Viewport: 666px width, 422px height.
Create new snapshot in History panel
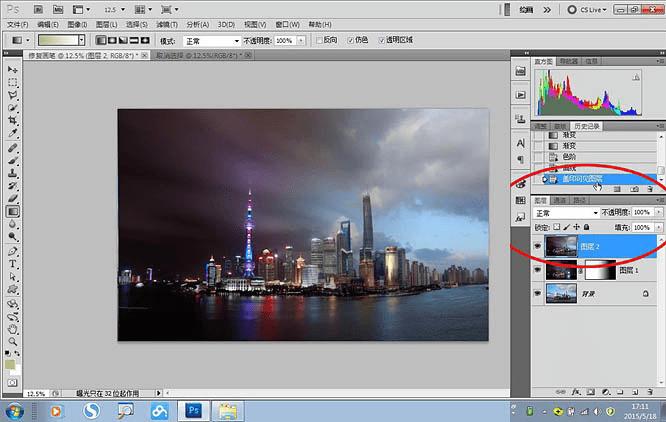(634, 189)
